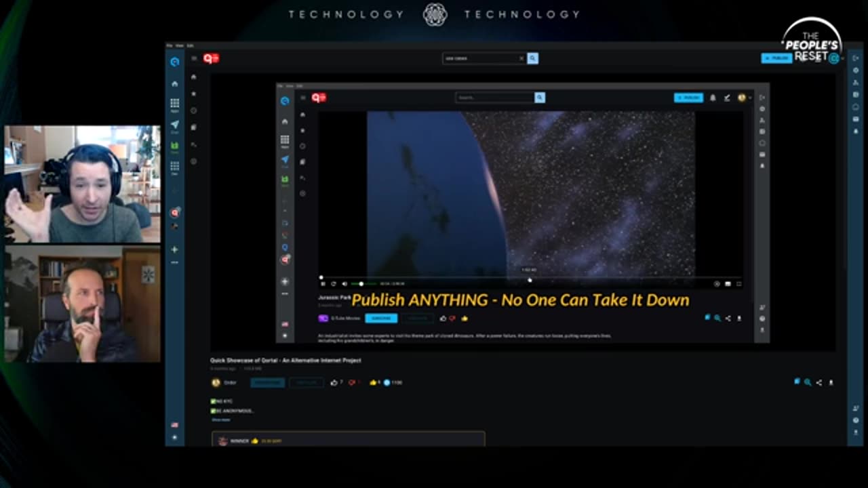The width and height of the screenshot is (868, 488).
Task: Like the Quick Showcase video with thumbs up
Action: 334,382
